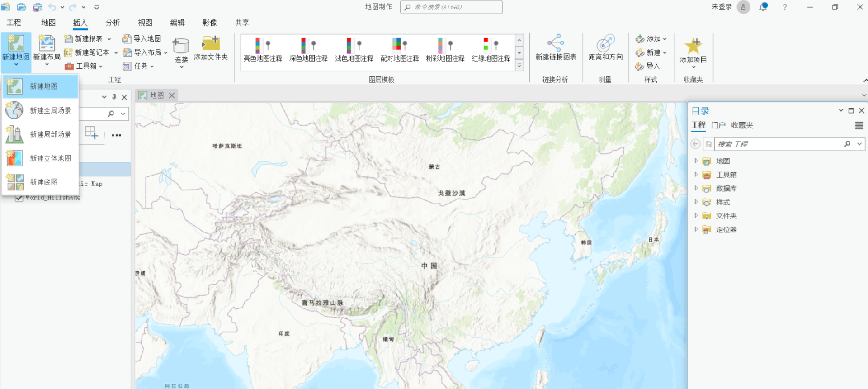868x389 pixels.
Task: Switch to the 收藏夹 catalog tab
Action: pyautogui.click(x=742, y=125)
